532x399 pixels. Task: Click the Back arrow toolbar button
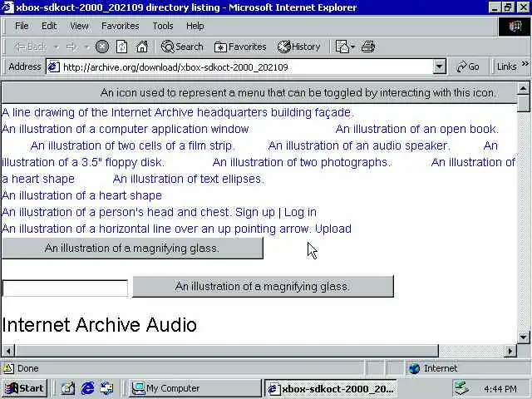30,47
